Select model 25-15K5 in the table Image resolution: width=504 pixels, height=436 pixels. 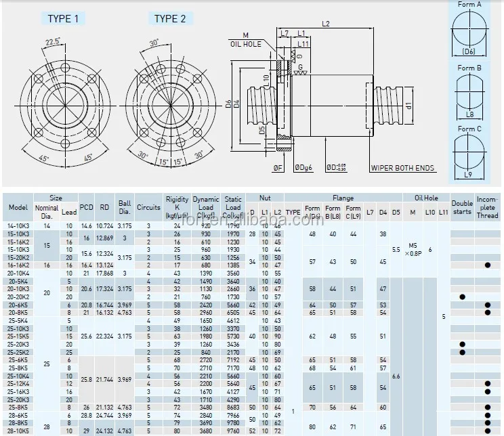pos(18,336)
